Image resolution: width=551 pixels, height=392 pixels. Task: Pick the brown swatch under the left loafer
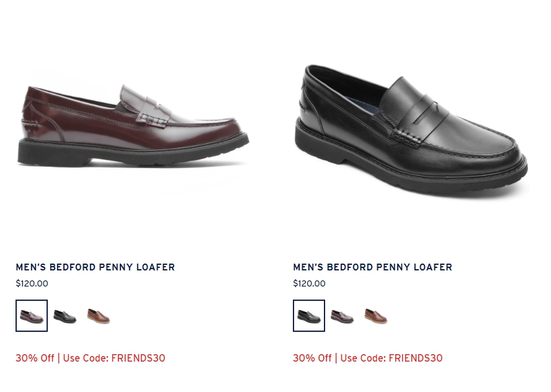pos(99,316)
